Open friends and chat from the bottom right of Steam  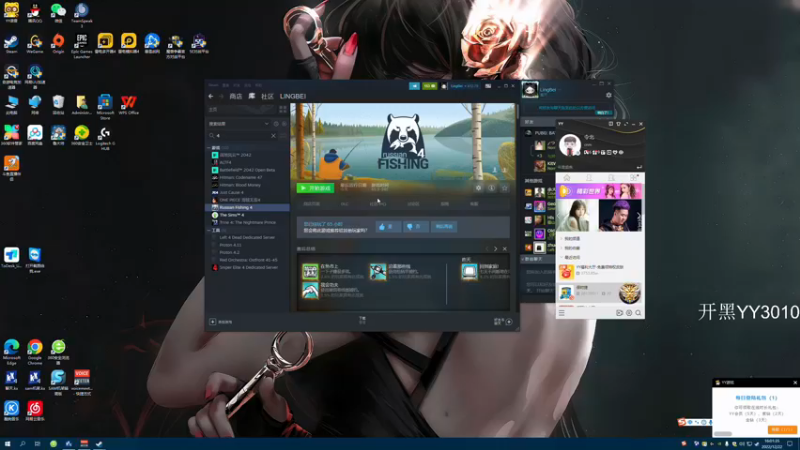click(x=503, y=321)
